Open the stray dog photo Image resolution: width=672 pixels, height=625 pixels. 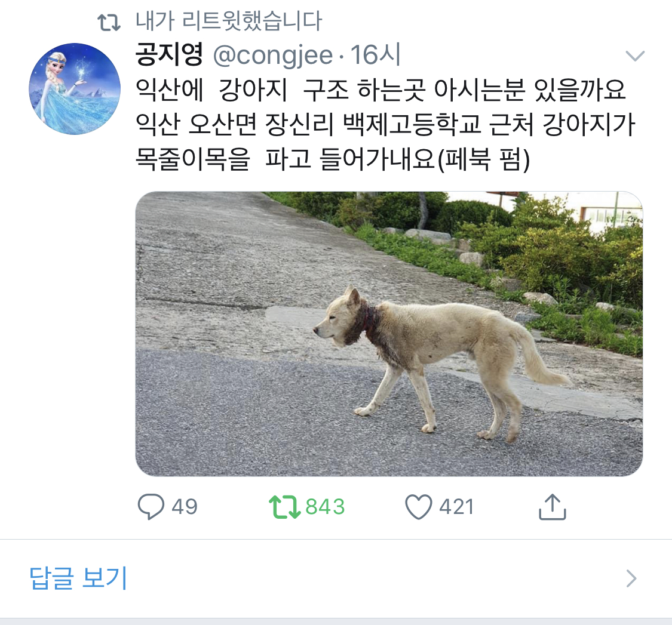click(x=389, y=334)
